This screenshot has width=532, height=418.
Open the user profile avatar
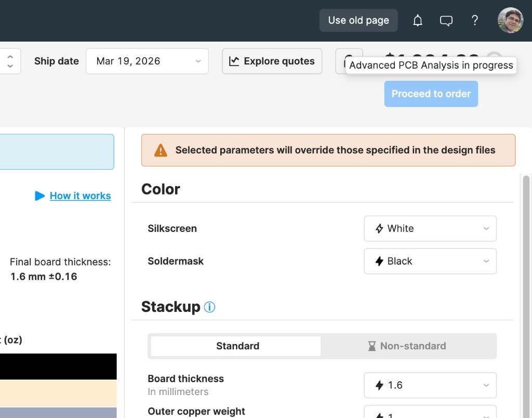(510, 20)
